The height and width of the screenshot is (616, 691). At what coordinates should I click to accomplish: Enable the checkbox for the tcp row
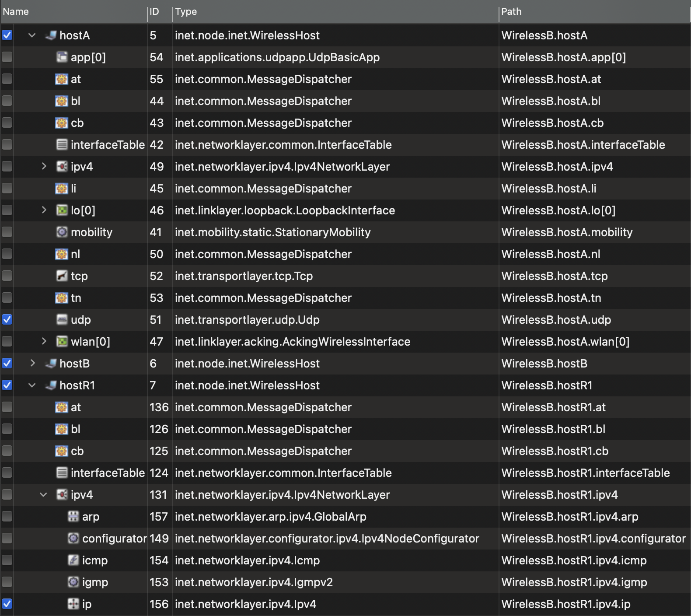point(7,276)
